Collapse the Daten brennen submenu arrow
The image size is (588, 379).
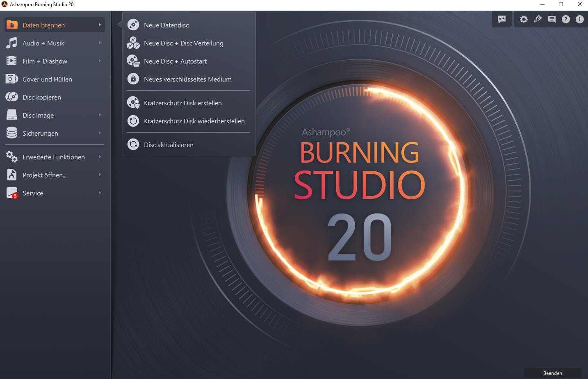tap(100, 25)
